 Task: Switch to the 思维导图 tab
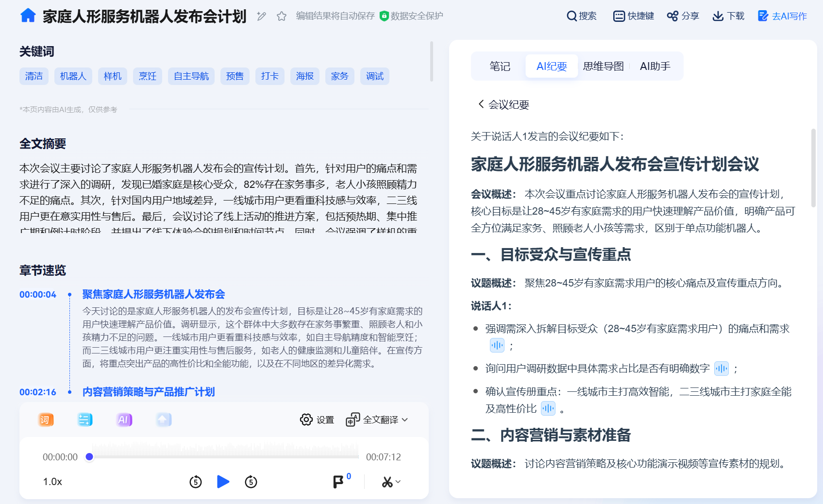pyautogui.click(x=603, y=66)
